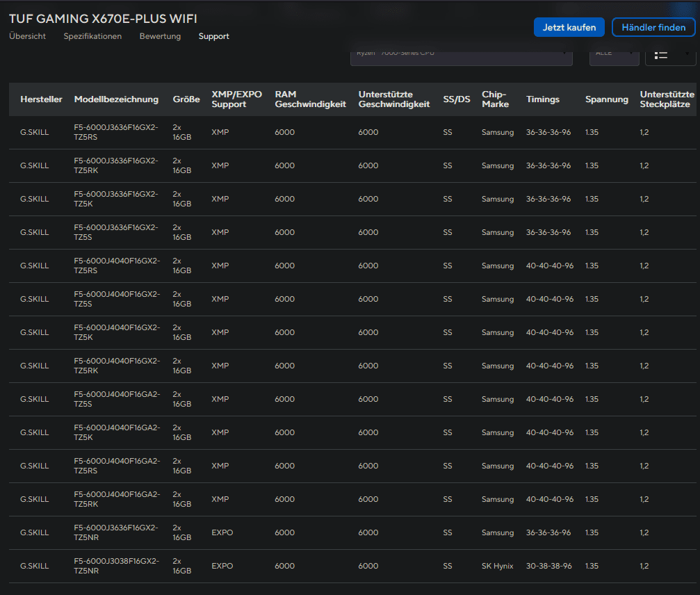The height and width of the screenshot is (595, 700).
Task: Click Samsung in the F5-6000J4040F16GA2-TZ5RK row
Action: (x=498, y=499)
